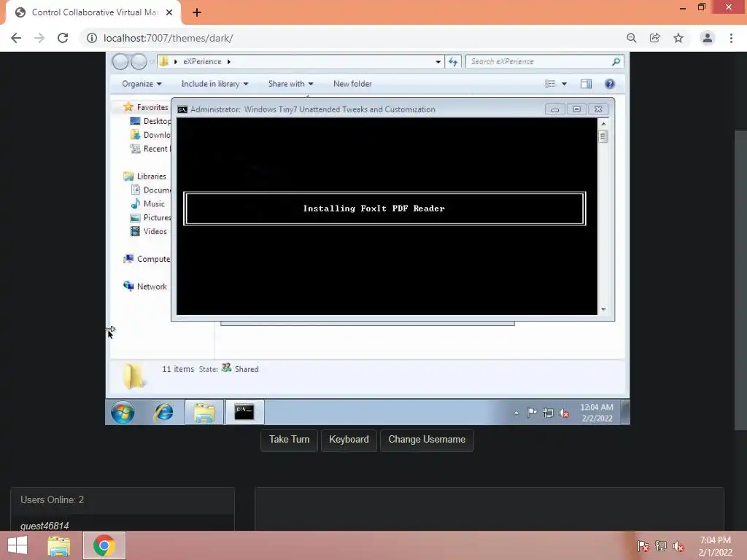Click Windows Explorer VM taskbar button
This screenshot has width=747, height=560.
click(x=204, y=413)
